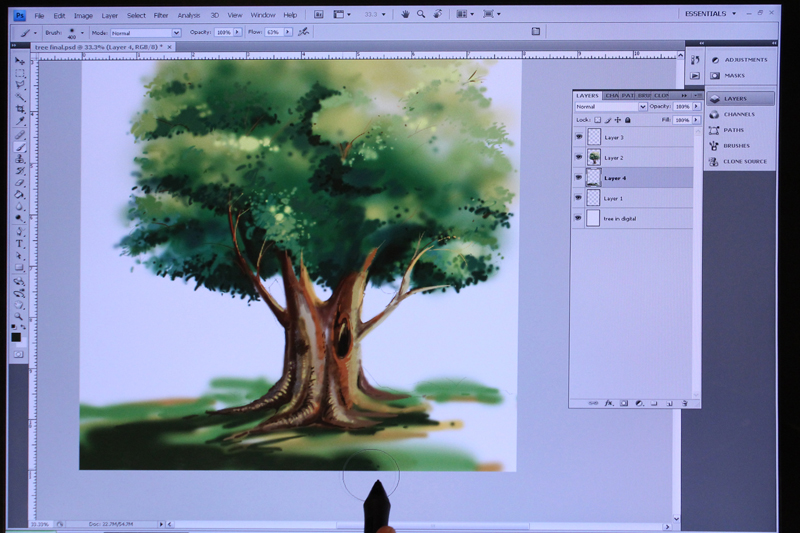The image size is (800, 533).
Task: Hide the tree in digital layer
Action: tap(578, 218)
